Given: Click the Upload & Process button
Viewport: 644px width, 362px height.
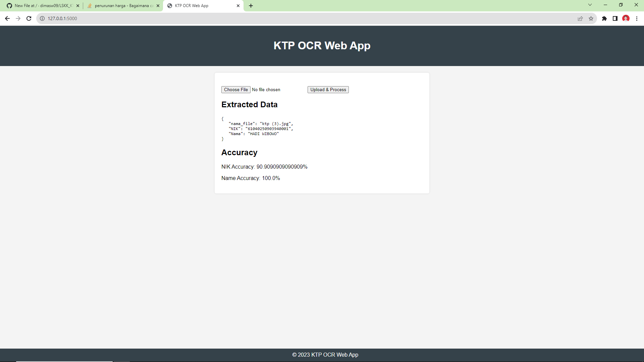Looking at the screenshot, I should (x=328, y=89).
